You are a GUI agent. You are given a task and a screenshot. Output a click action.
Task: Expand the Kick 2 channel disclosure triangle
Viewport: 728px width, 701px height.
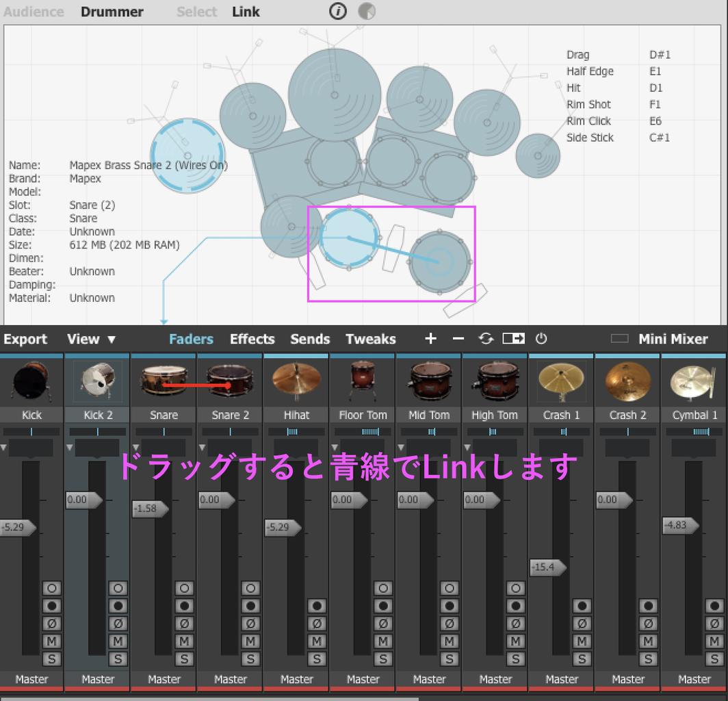click(x=70, y=448)
